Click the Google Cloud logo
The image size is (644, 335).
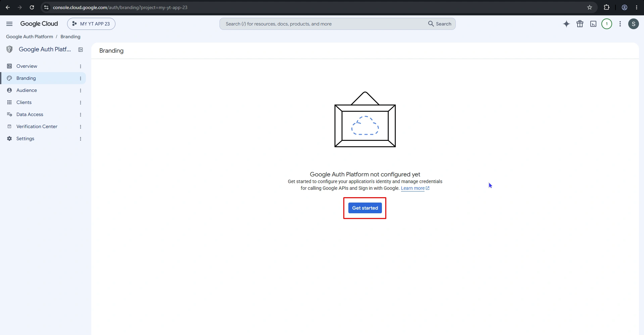(39, 24)
